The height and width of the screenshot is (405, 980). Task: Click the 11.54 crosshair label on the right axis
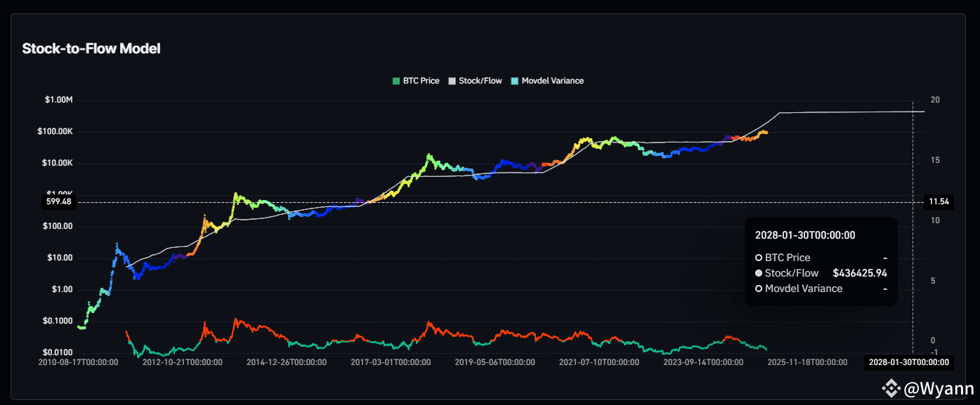(x=939, y=201)
